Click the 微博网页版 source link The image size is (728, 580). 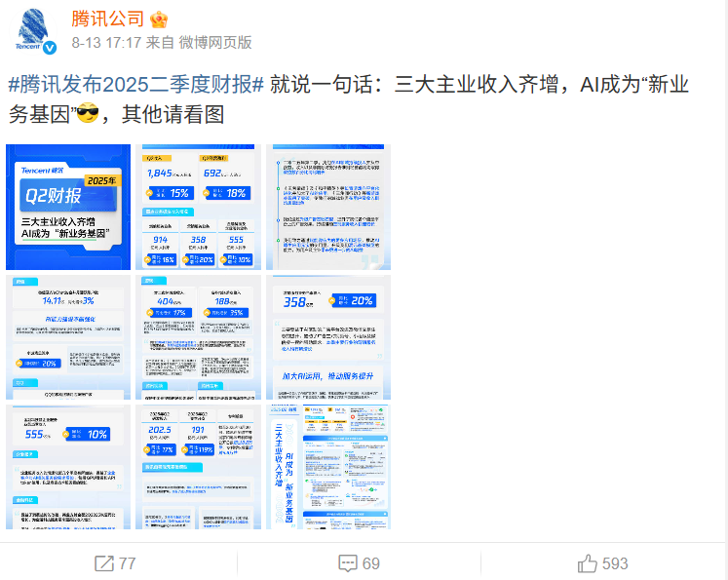pos(215,43)
